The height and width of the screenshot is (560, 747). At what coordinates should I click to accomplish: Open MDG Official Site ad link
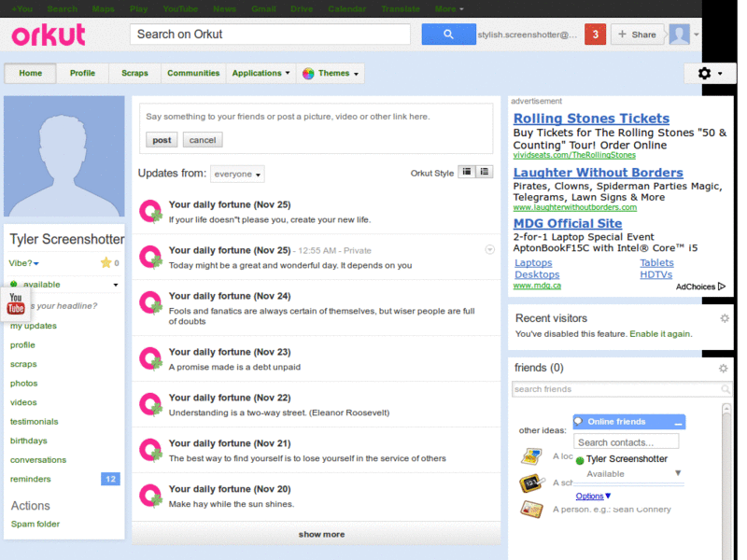coord(568,223)
